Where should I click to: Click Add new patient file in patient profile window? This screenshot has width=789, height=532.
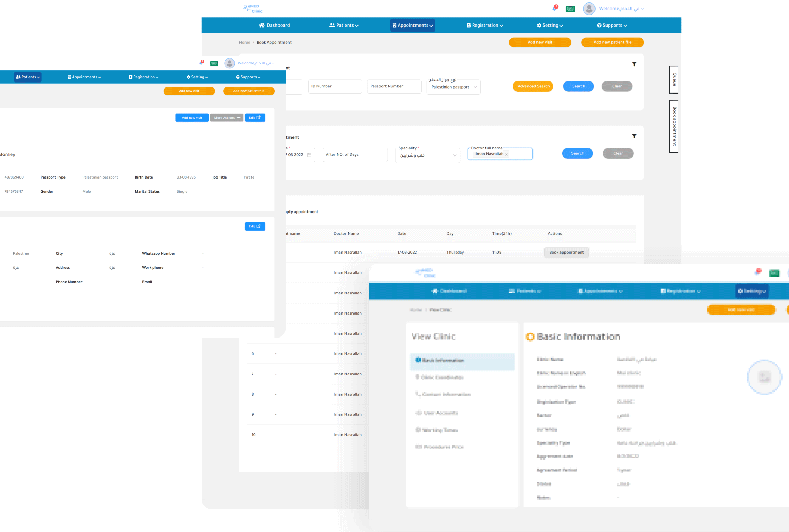coord(249,91)
